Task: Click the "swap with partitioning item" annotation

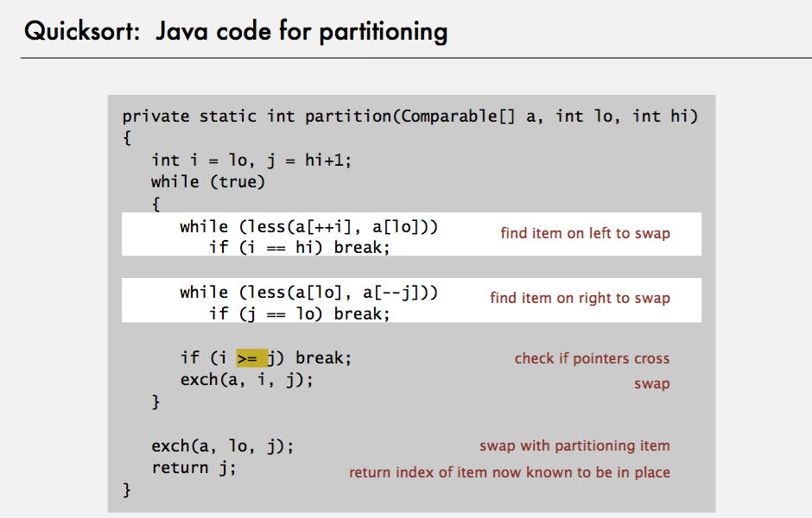Action: pyautogui.click(x=574, y=446)
